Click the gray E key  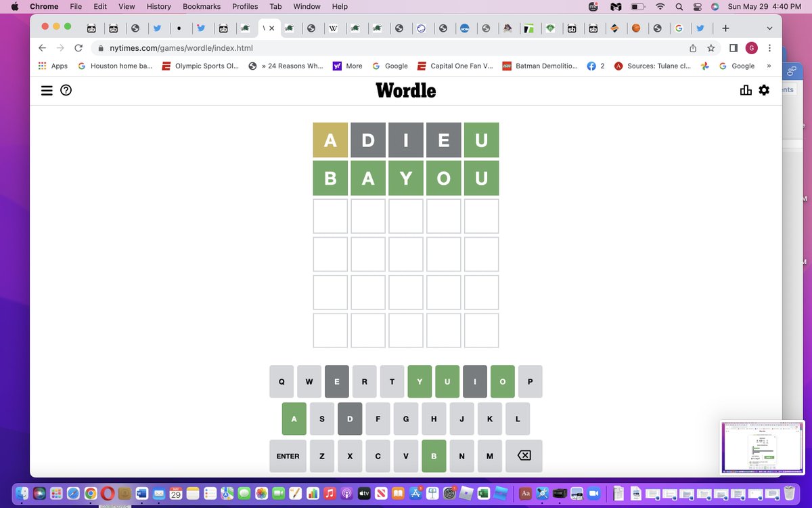pos(337,381)
